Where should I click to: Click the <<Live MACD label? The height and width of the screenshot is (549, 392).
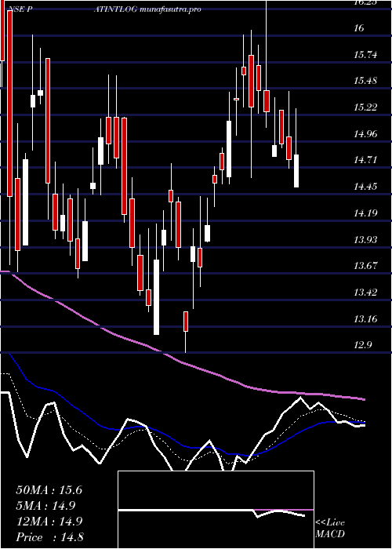(330, 528)
